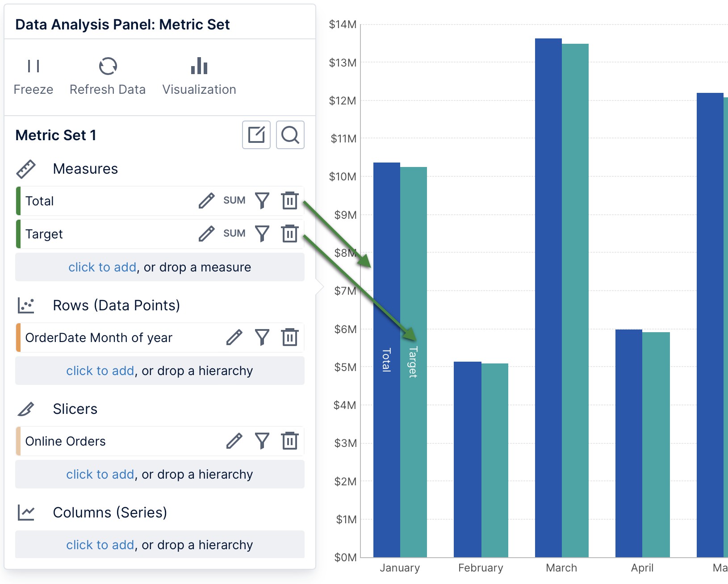
Task: Open the Visualization bar chart icon
Action: click(x=199, y=67)
